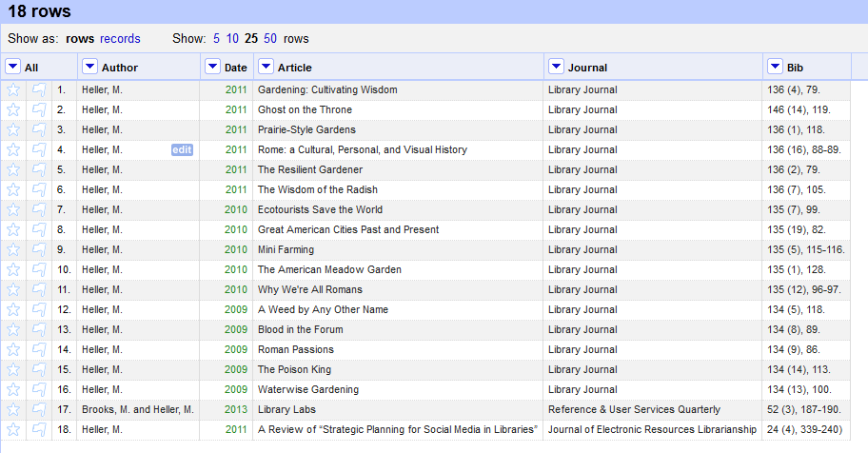Star the Waterwise Gardening row
Image resolution: width=868 pixels, height=453 pixels.
[13, 389]
